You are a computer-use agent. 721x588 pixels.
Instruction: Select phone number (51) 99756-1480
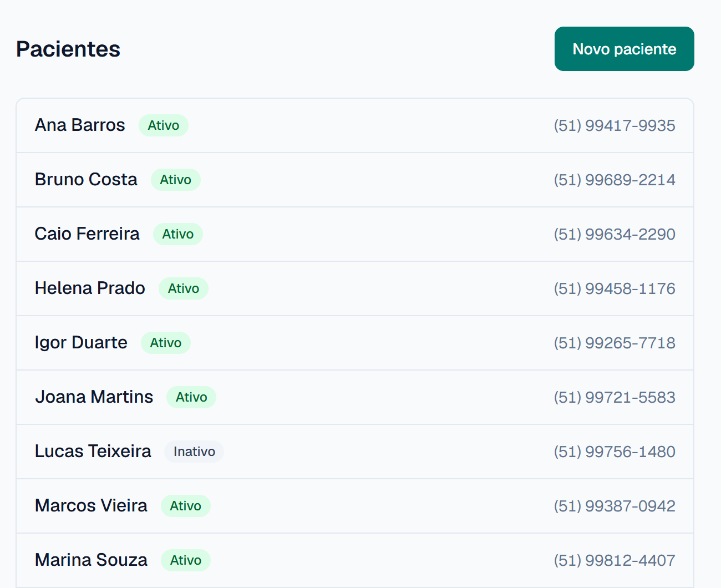tap(615, 452)
